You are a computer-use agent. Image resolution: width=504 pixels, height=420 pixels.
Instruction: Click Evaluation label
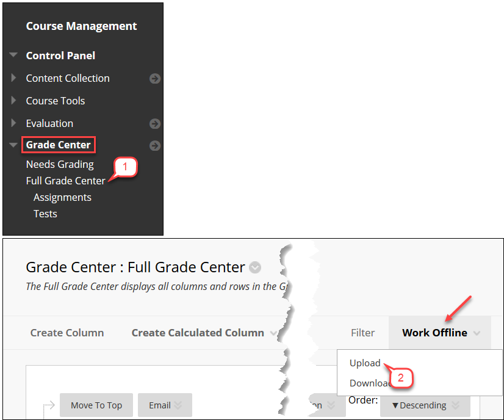point(49,123)
